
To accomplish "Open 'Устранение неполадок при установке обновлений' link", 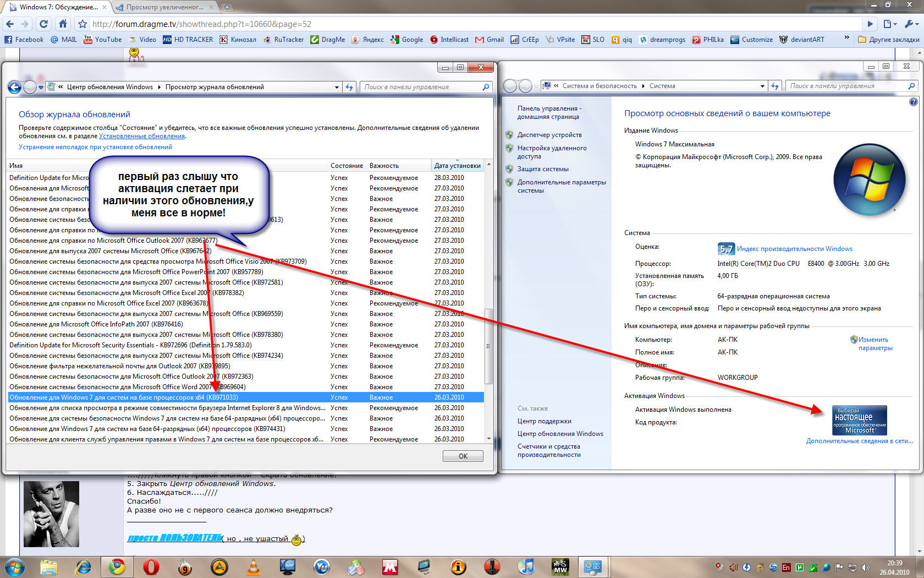I will click(x=95, y=147).
